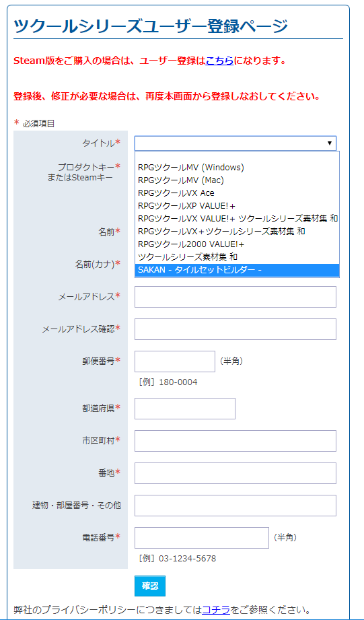Click the [例] 03-1234-5678 example text
The image size is (364, 620).
click(177, 559)
